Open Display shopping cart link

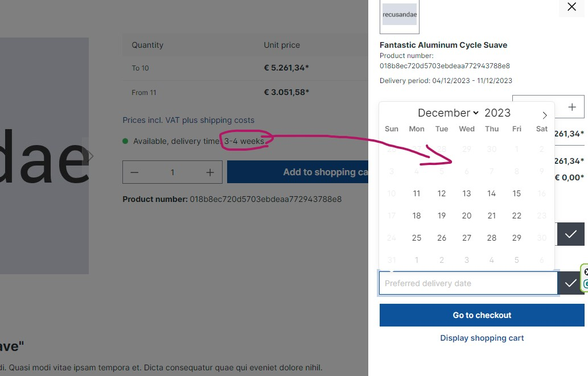point(482,338)
